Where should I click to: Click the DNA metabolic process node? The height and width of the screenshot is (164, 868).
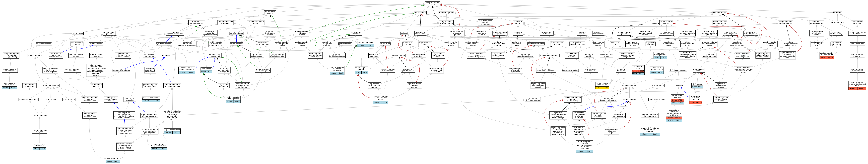coord(699,70)
